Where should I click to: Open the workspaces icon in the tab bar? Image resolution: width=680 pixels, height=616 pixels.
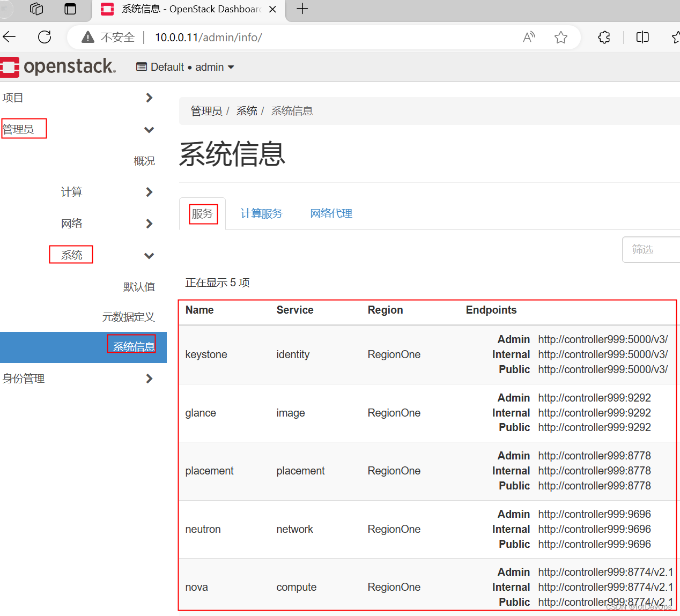click(36, 9)
